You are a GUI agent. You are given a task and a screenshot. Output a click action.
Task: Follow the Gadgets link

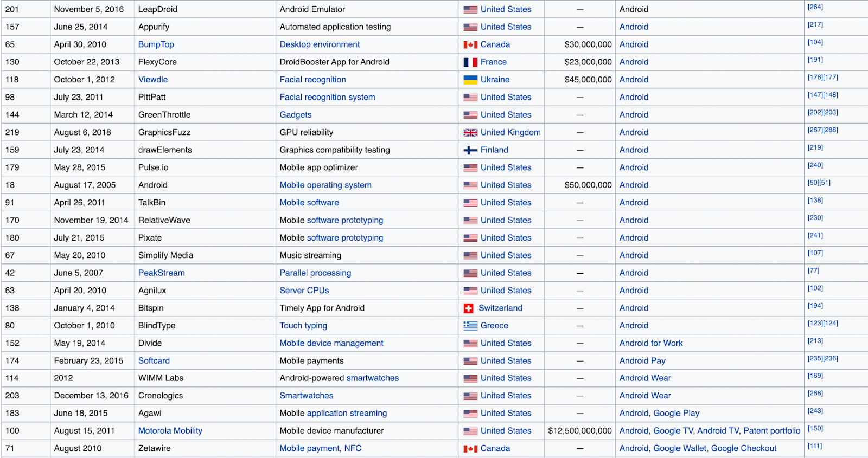click(x=296, y=115)
